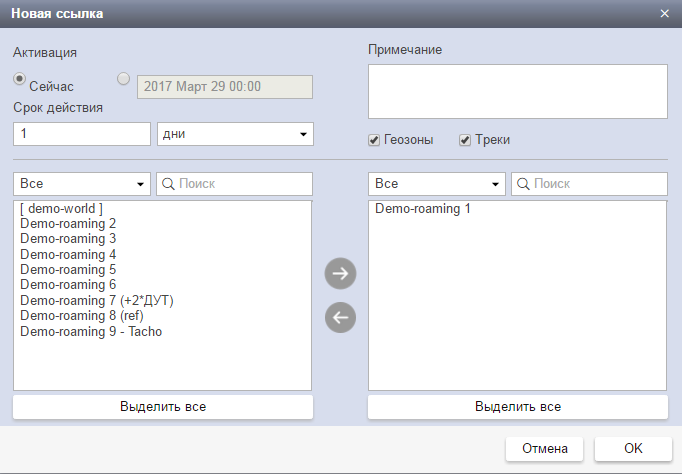
Task: Toggle the Геозоны checkbox
Action: (374, 140)
